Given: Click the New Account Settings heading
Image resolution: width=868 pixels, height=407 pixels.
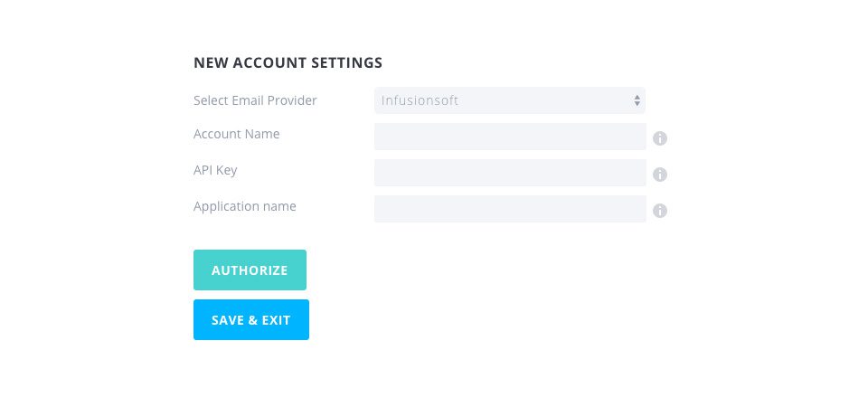Looking at the screenshot, I should pos(288,62).
